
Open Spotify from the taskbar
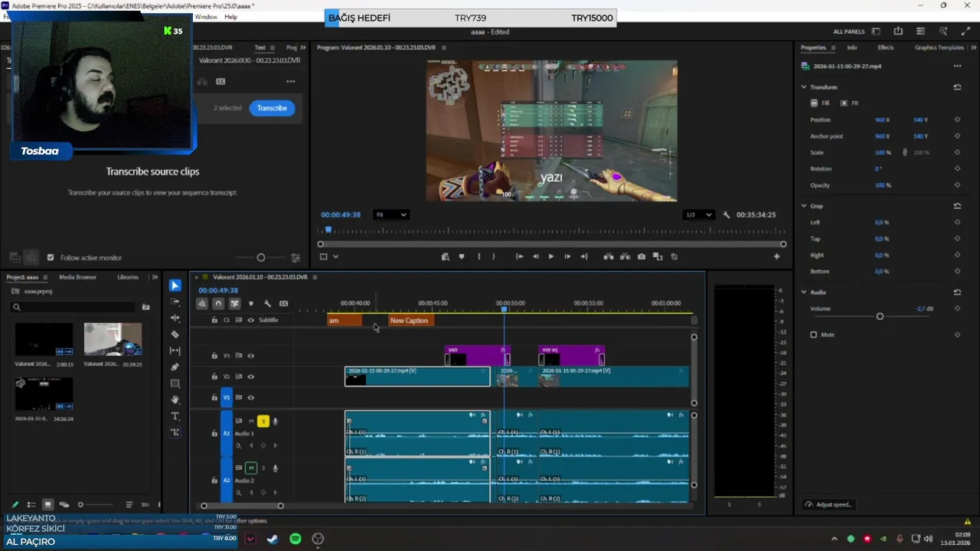[x=296, y=539]
